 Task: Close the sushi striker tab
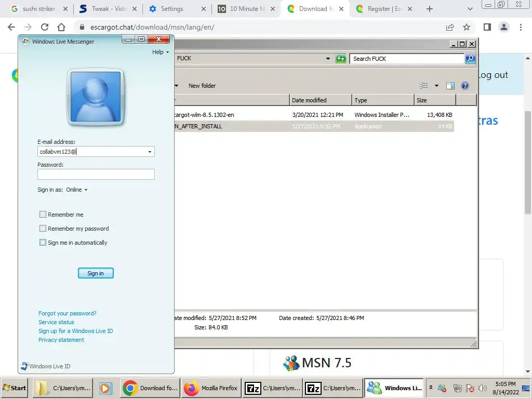pyautogui.click(x=65, y=9)
